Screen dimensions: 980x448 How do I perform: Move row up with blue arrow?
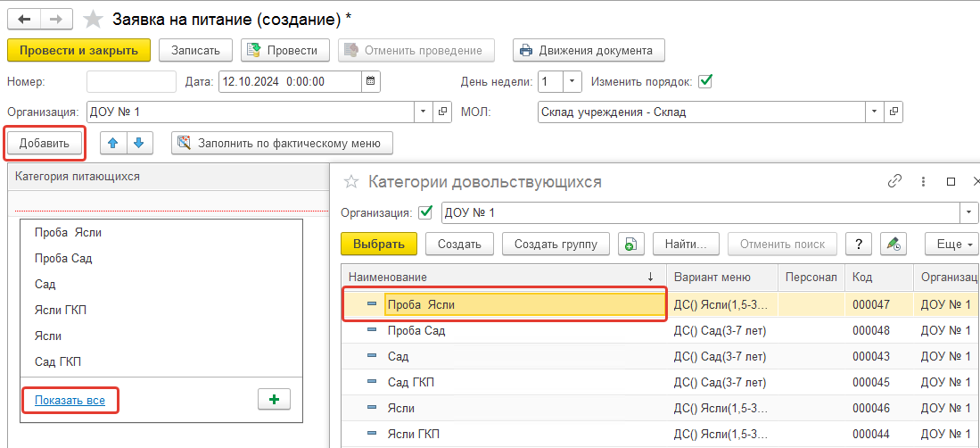point(112,142)
